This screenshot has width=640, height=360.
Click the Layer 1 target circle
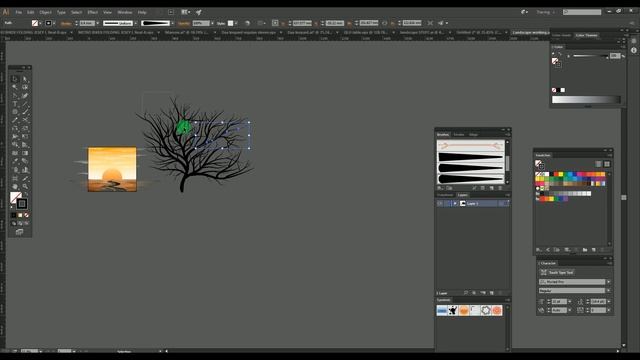[x=502, y=203]
